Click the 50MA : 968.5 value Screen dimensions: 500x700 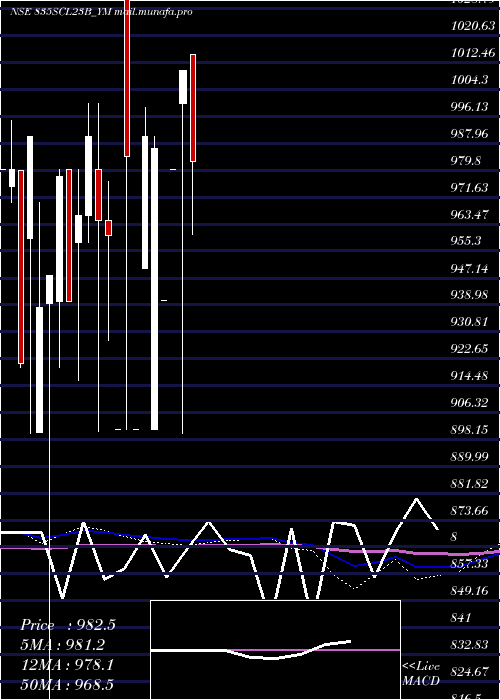pyautogui.click(x=67, y=685)
